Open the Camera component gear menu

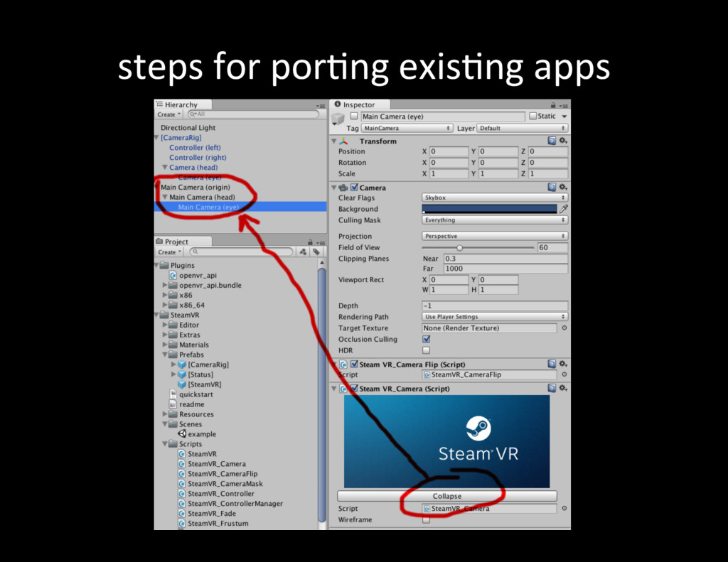pyautogui.click(x=563, y=187)
